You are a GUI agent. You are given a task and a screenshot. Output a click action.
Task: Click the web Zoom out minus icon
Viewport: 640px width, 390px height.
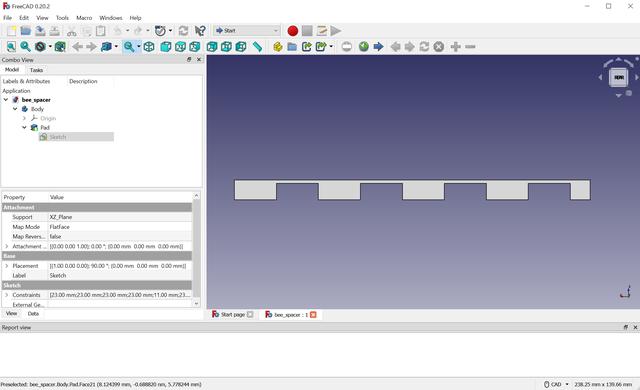tap(470, 47)
